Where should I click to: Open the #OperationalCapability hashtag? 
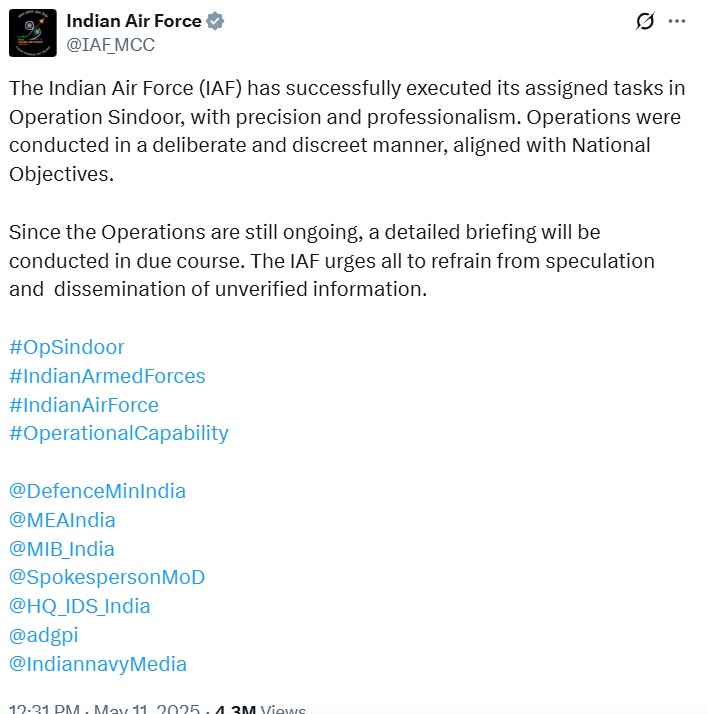119,434
